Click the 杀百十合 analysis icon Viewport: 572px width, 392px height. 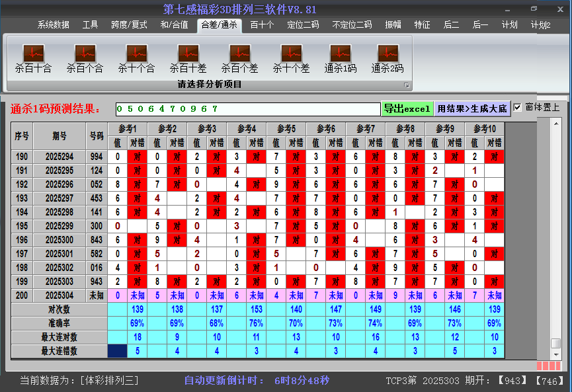point(33,54)
